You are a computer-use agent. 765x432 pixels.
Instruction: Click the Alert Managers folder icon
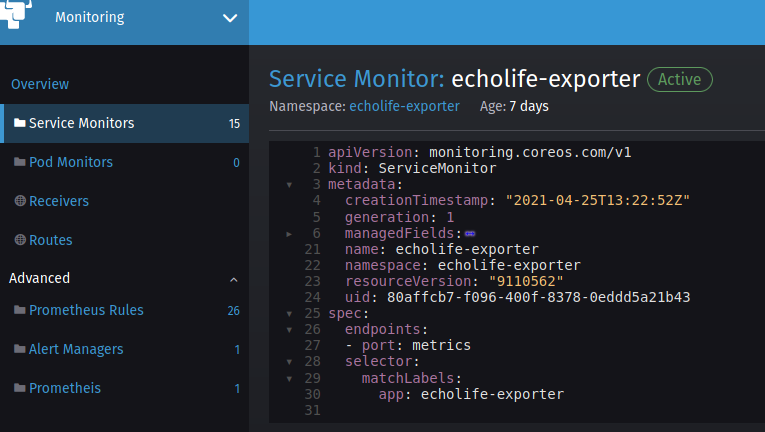[20, 349]
